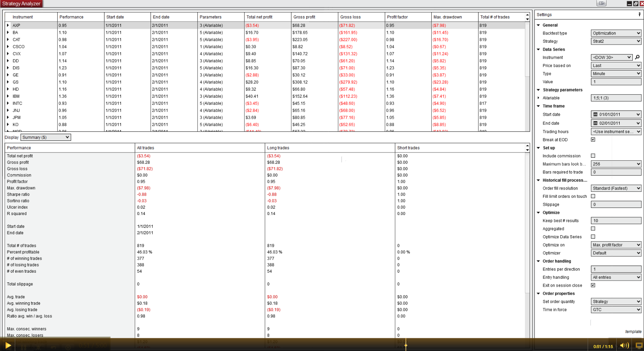Click the data series Value input field
Viewport: 644px width, 351px height.
click(616, 82)
